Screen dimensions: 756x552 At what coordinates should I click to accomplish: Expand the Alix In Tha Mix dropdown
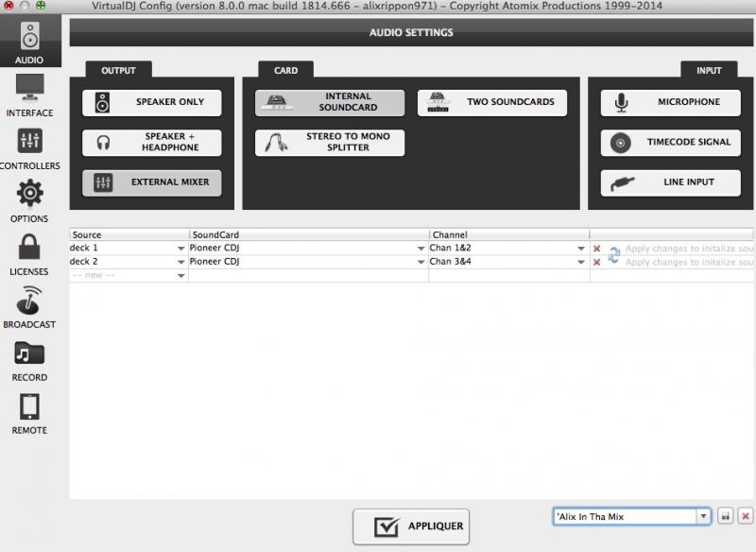pos(703,516)
